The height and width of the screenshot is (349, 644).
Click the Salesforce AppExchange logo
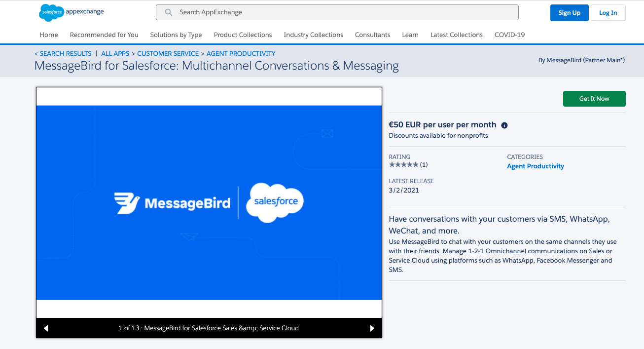pos(71,13)
